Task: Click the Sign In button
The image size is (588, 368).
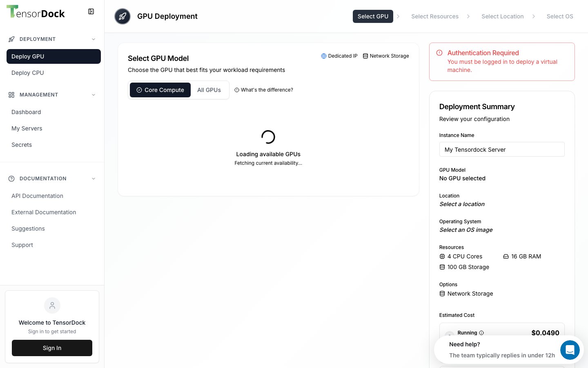Action: 52,348
